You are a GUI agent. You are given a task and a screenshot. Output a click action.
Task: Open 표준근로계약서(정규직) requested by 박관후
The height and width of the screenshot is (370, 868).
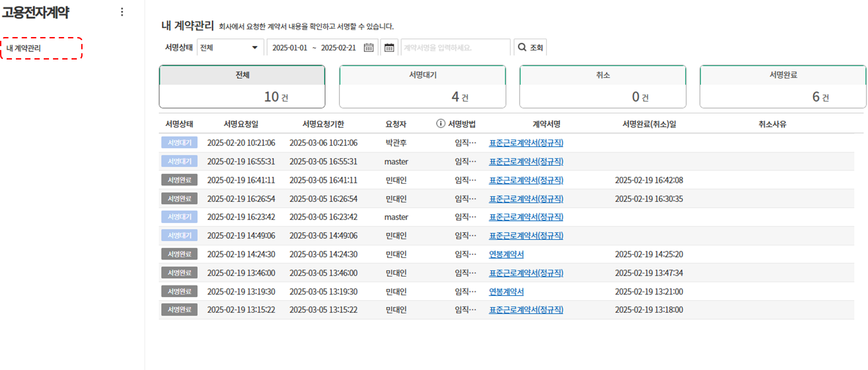click(526, 143)
